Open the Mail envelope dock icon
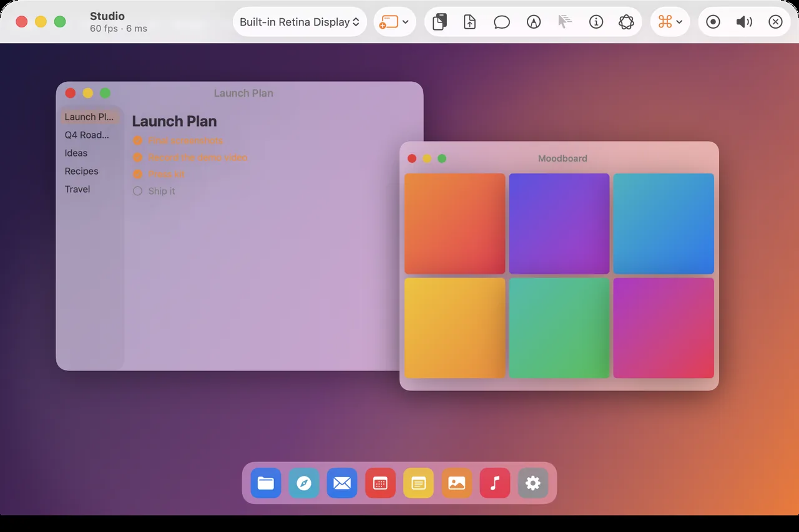 (342, 483)
